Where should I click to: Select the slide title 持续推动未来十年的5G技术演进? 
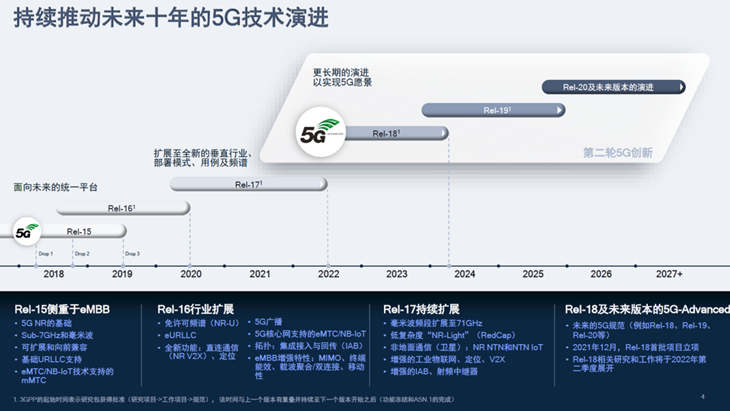[x=171, y=18]
